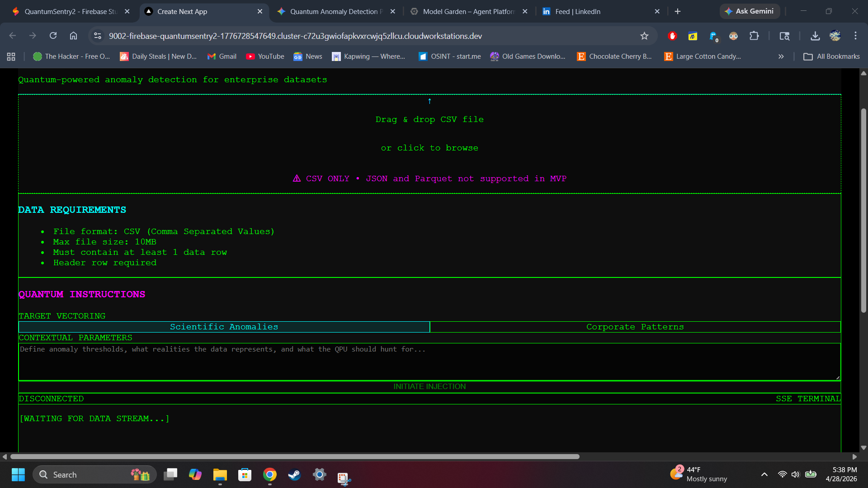Open The Hacker bookmark
Viewport: 868px width, 488px height.
pyautogui.click(x=71, y=56)
